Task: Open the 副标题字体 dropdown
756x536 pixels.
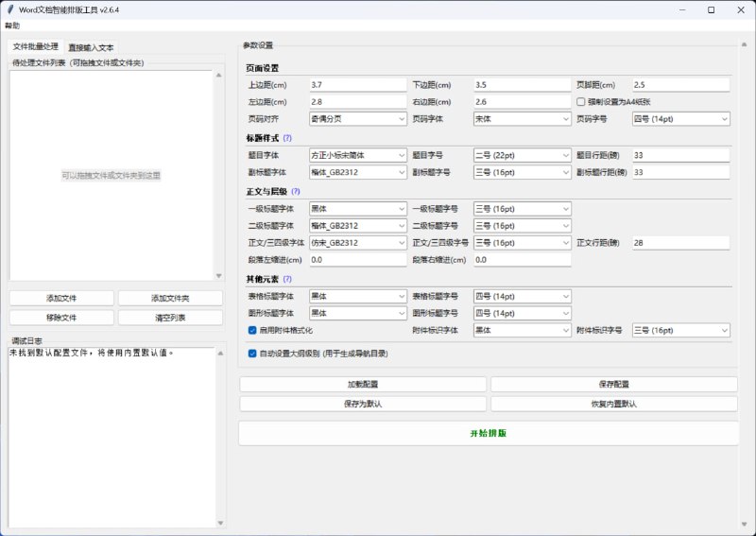Action: [358, 172]
